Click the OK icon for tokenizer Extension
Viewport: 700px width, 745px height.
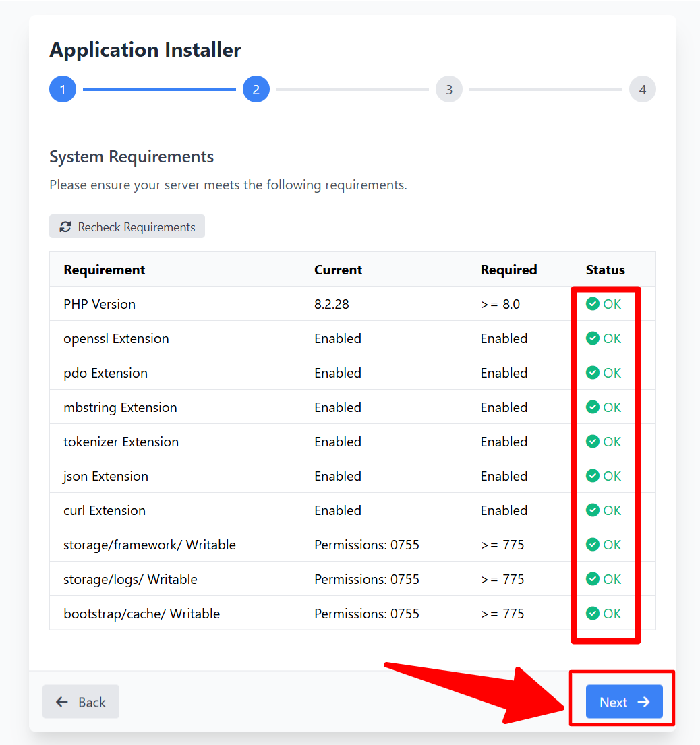point(593,442)
